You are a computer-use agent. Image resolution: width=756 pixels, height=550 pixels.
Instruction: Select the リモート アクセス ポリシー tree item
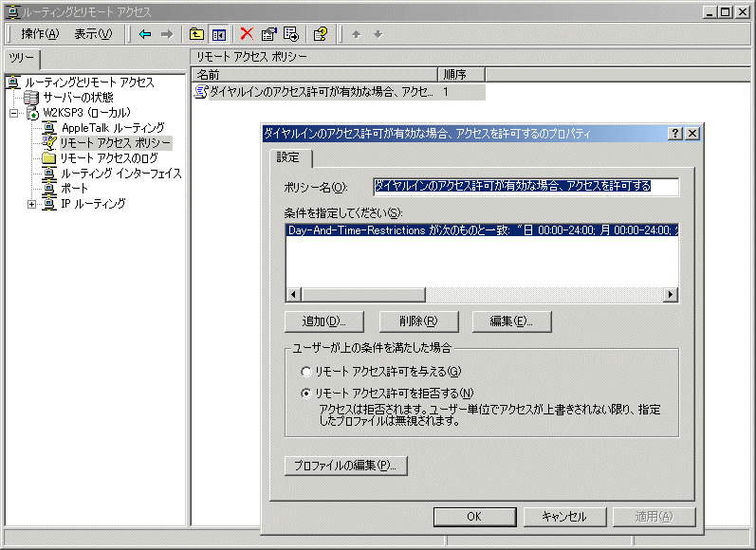click(x=116, y=143)
